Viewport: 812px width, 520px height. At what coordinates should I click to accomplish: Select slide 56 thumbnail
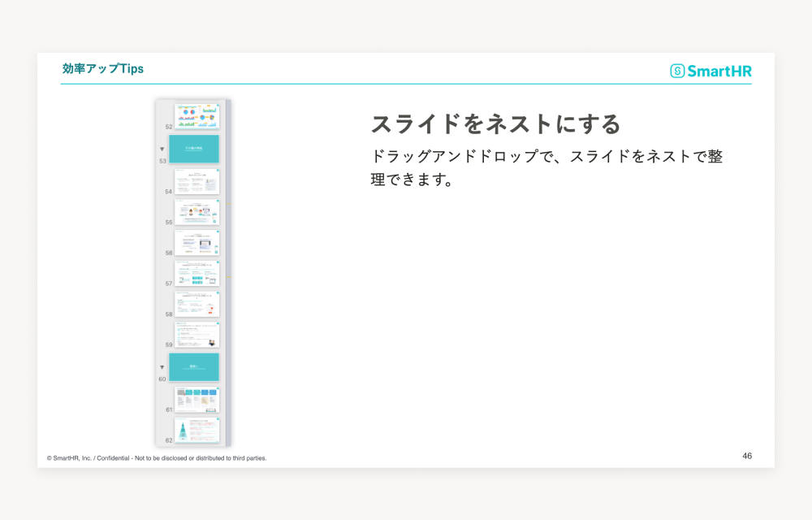(197, 242)
